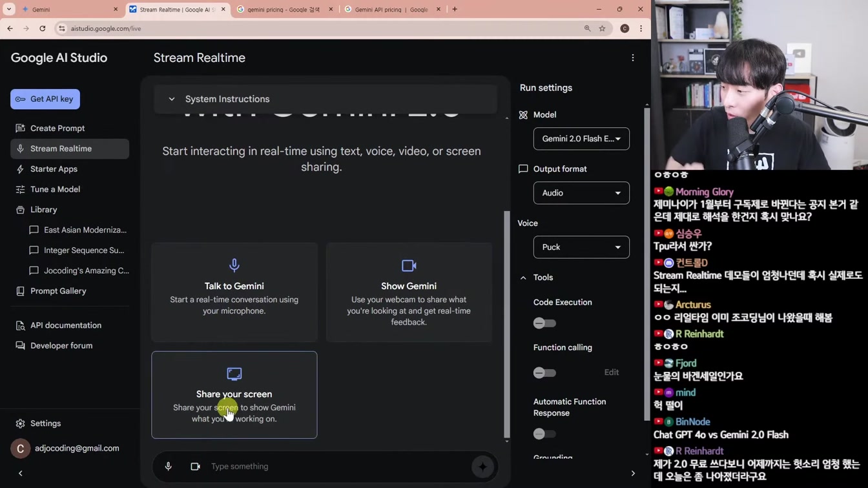This screenshot has height=488, width=868.
Task: Open the Chrome profile avatar
Action: pos(625,28)
